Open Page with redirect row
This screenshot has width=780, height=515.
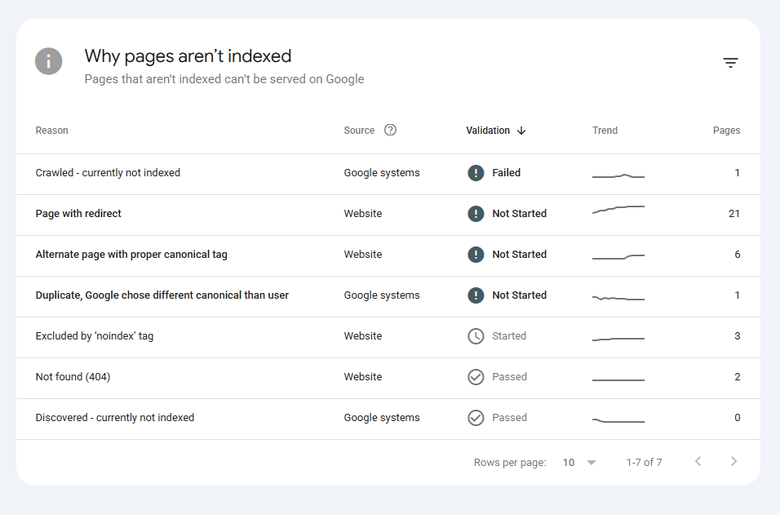click(x=388, y=214)
